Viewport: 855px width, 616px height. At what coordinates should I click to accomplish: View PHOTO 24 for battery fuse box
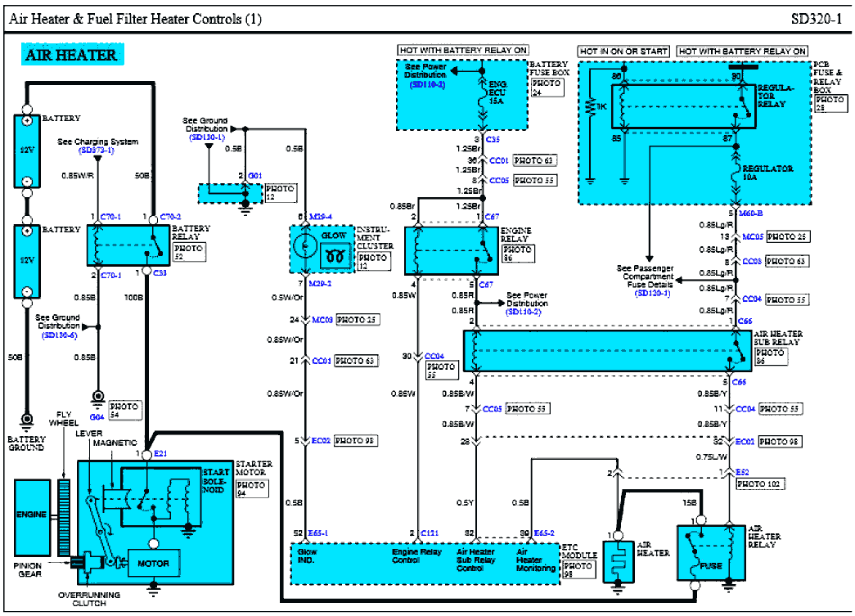pyautogui.click(x=546, y=88)
